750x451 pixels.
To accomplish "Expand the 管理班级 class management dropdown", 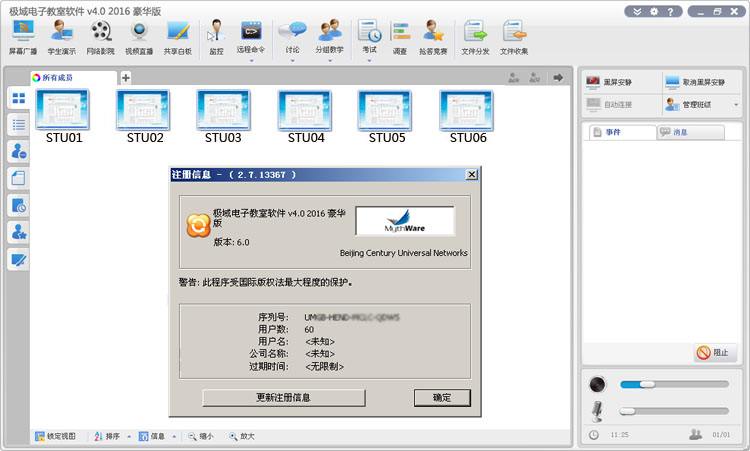I will [x=737, y=104].
